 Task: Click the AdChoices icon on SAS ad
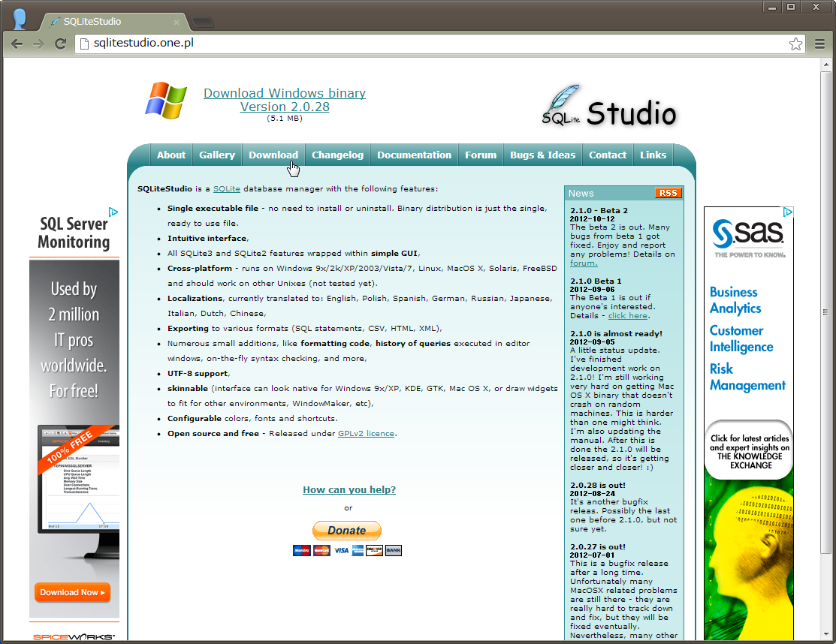point(787,212)
